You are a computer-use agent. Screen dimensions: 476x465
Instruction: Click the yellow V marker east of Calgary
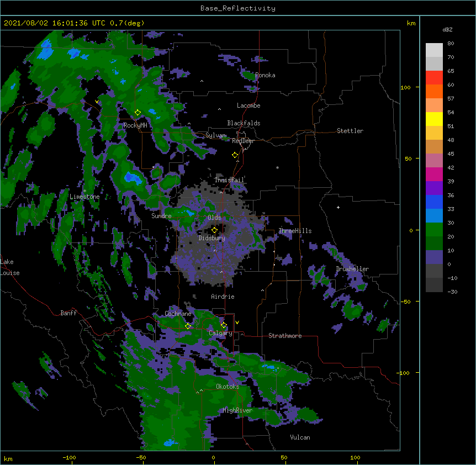[x=237, y=323]
